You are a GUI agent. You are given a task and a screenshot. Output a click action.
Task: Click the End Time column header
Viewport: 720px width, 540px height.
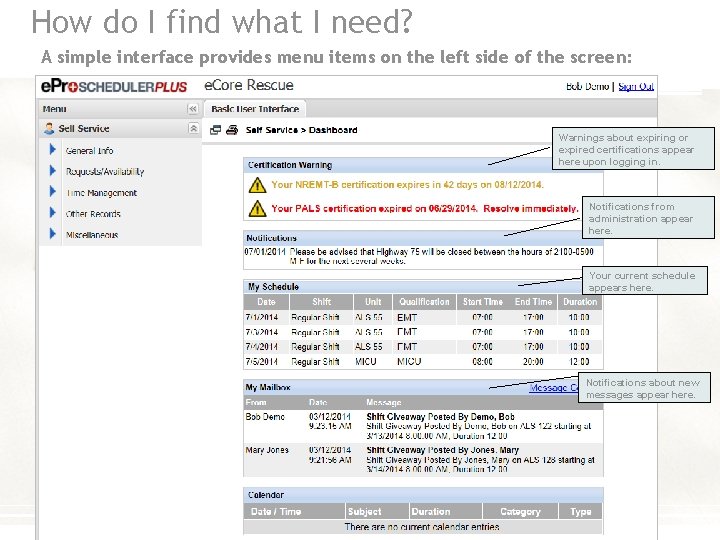click(x=533, y=302)
